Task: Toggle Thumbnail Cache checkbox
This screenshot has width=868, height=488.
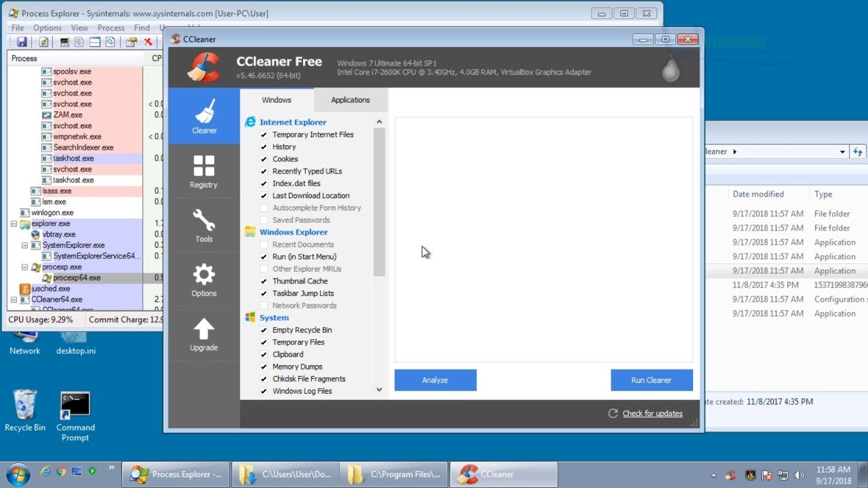Action: [264, 281]
